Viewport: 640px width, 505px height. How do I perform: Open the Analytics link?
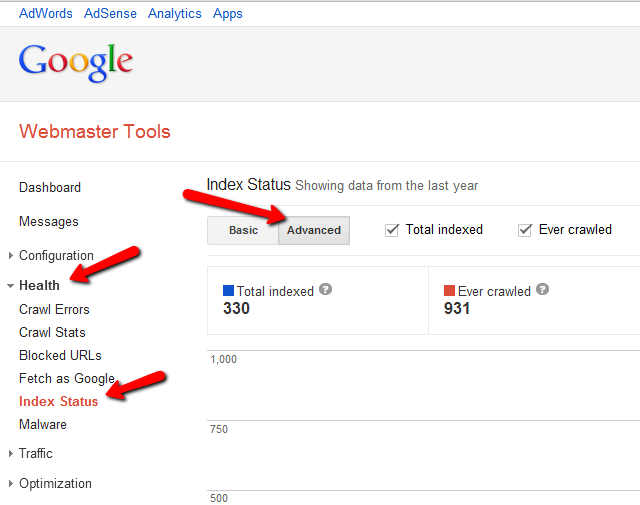point(175,13)
